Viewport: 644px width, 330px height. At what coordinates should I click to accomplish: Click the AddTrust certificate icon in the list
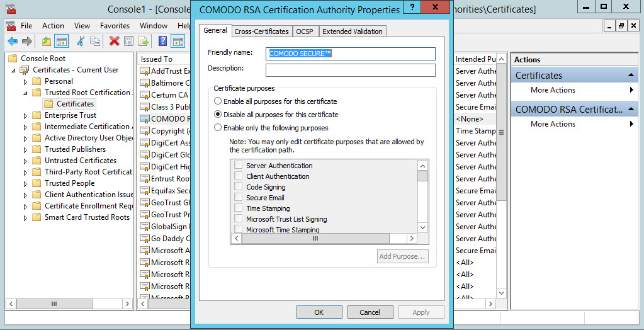(x=144, y=71)
